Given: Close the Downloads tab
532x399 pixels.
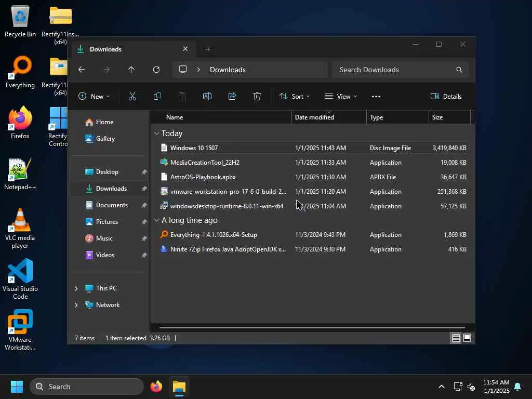Looking at the screenshot, I should tap(185, 49).
